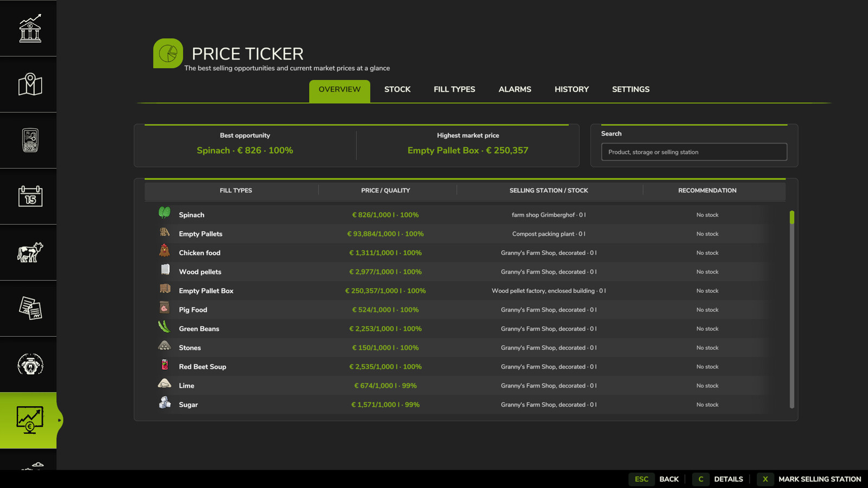Screen dimensions: 868x488
Task: Click the Empty Pallet Box price € 250,357/1,000 l
Action: click(386, 291)
